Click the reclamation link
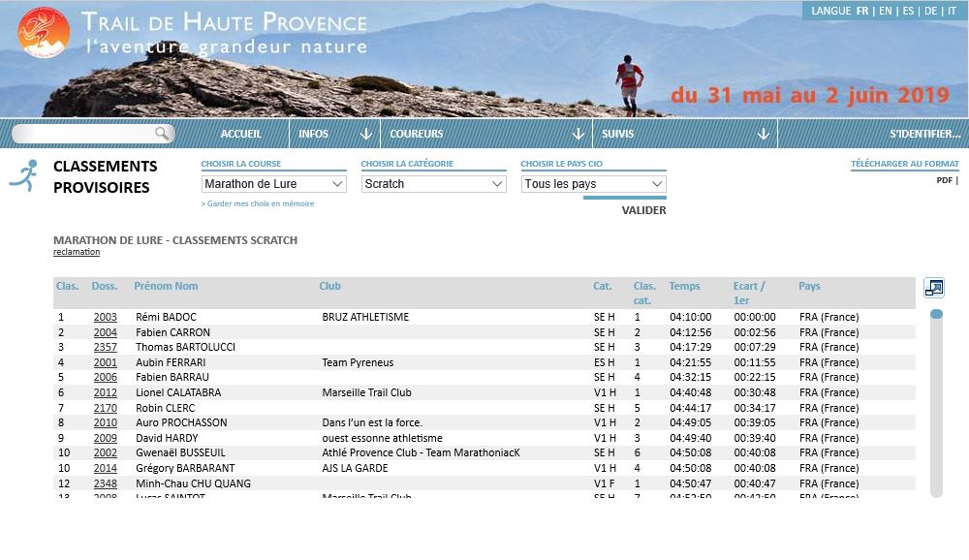This screenshot has width=969, height=560. pyautogui.click(x=77, y=252)
